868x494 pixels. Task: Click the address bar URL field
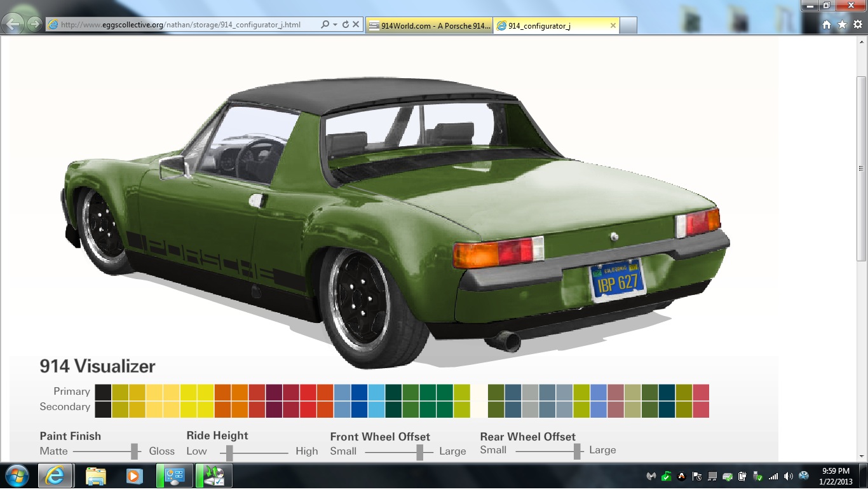click(x=184, y=25)
